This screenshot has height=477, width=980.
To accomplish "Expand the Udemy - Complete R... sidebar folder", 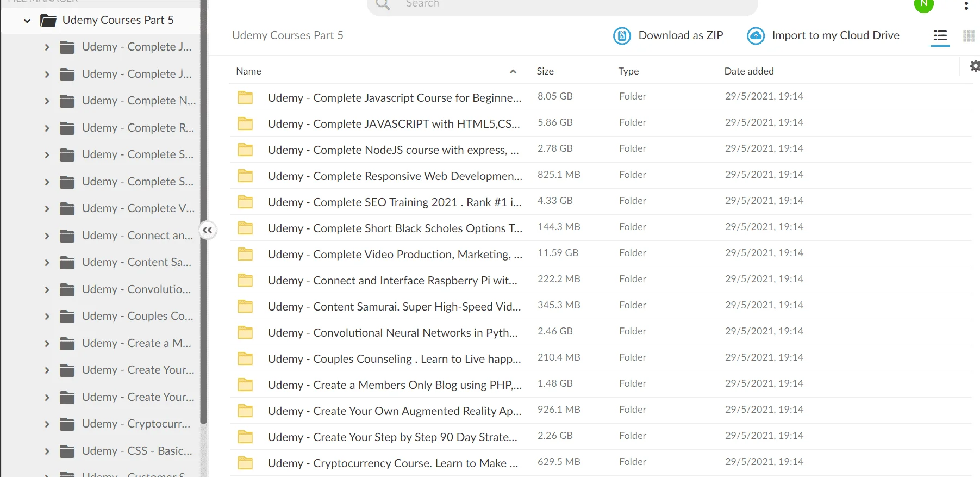I will click(47, 128).
